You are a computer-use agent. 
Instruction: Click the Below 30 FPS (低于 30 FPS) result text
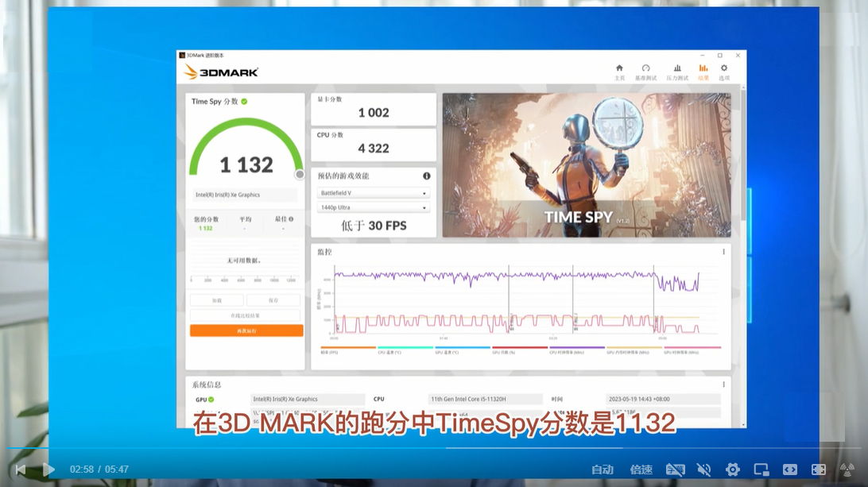point(374,226)
